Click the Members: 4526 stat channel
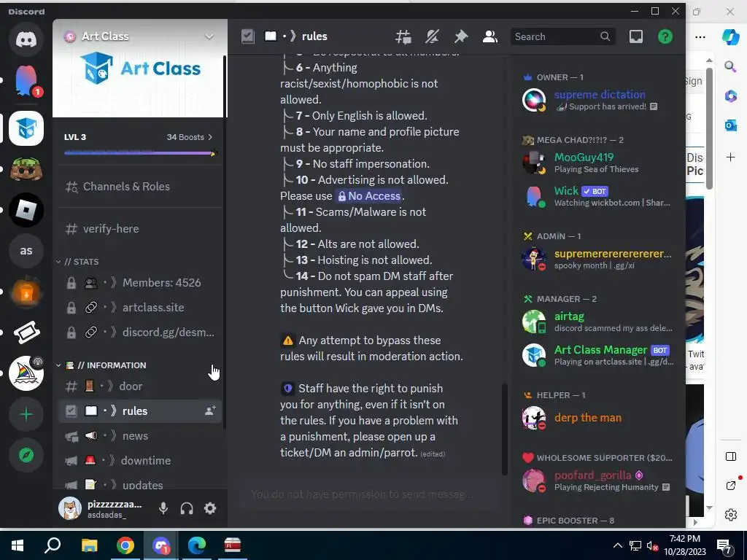 point(140,283)
